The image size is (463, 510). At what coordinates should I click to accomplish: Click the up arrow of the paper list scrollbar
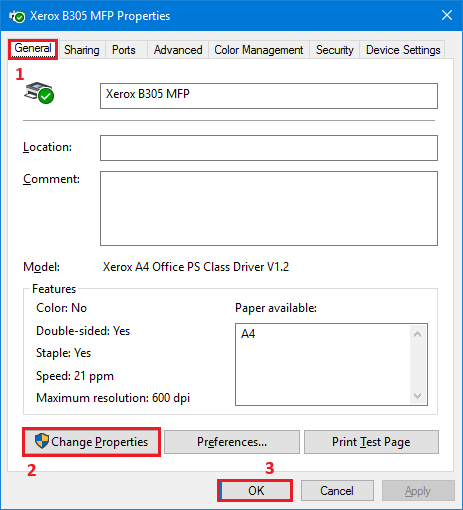pyautogui.click(x=417, y=334)
